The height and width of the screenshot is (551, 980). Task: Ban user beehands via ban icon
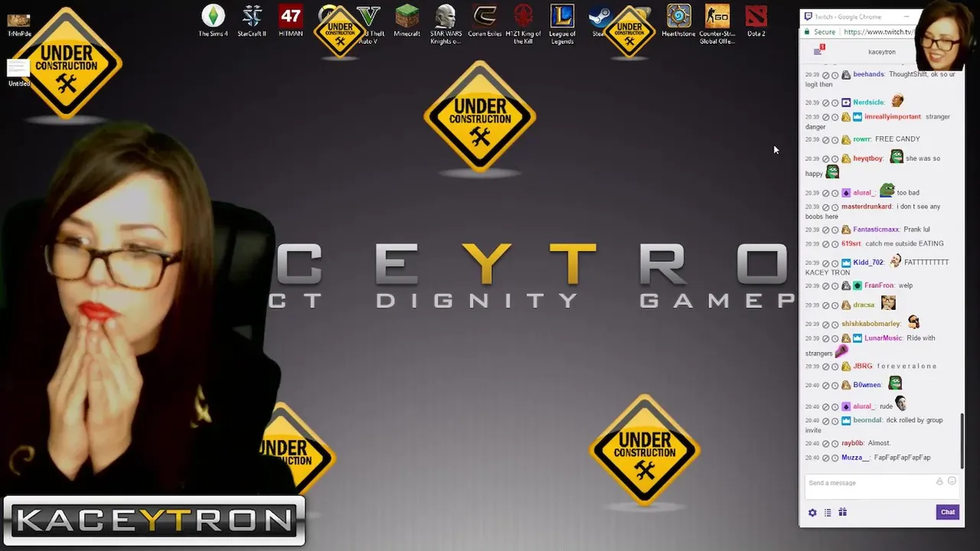coord(826,75)
